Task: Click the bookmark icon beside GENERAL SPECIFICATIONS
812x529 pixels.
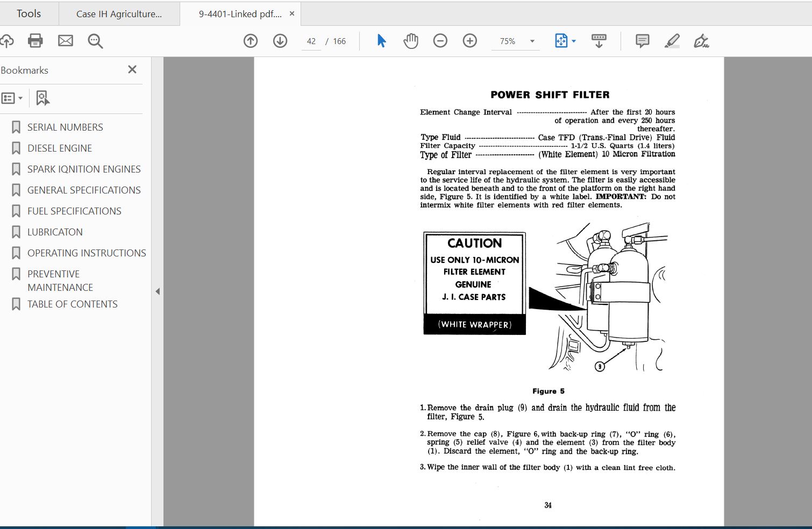Action: click(16, 190)
